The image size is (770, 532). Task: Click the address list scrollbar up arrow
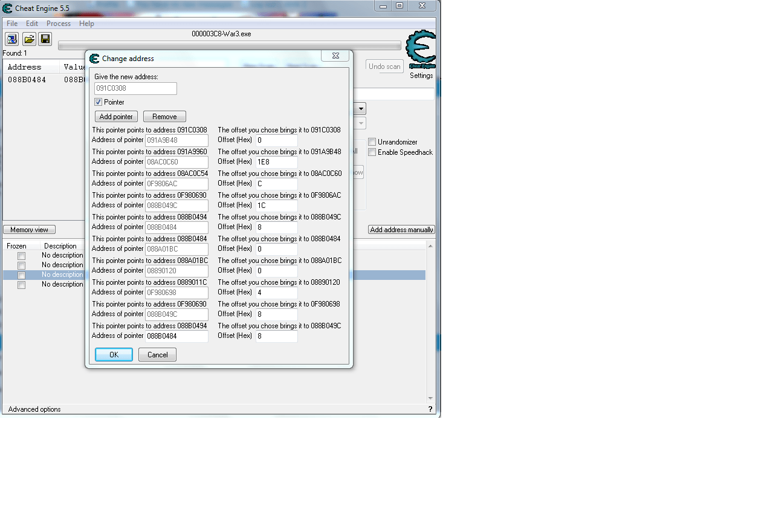click(431, 245)
